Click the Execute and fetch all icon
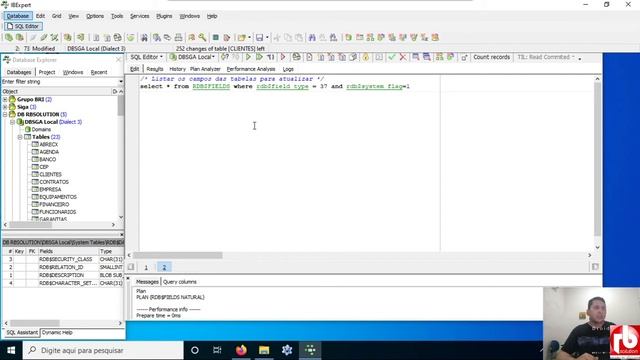 coord(259,57)
